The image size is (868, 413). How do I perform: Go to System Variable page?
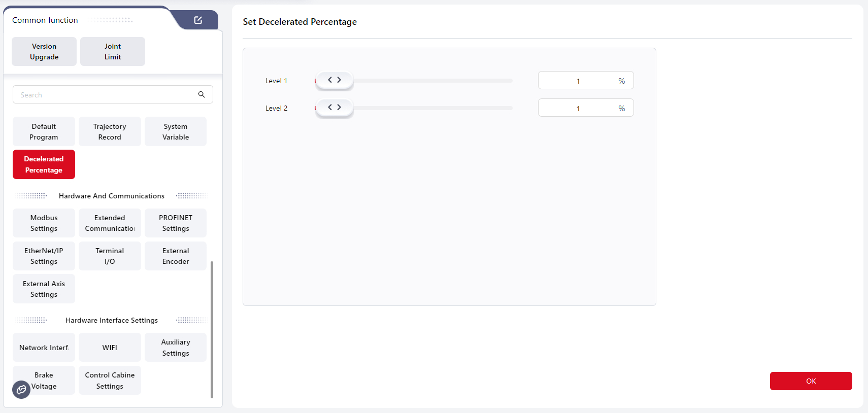[176, 132]
